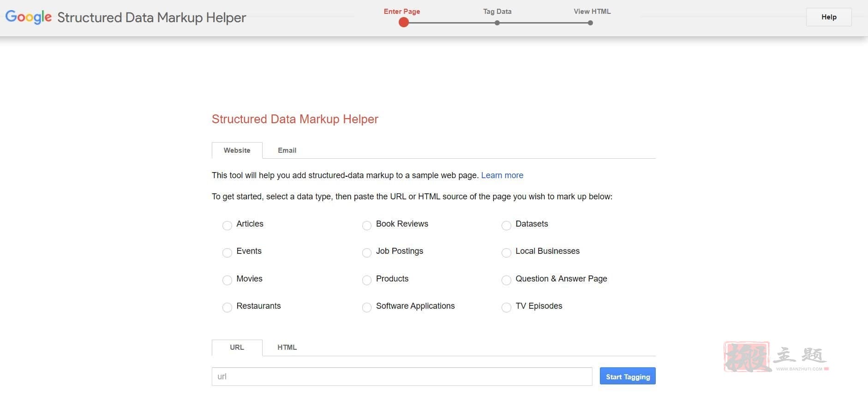
Task: Open the URL input tab
Action: pyautogui.click(x=237, y=347)
